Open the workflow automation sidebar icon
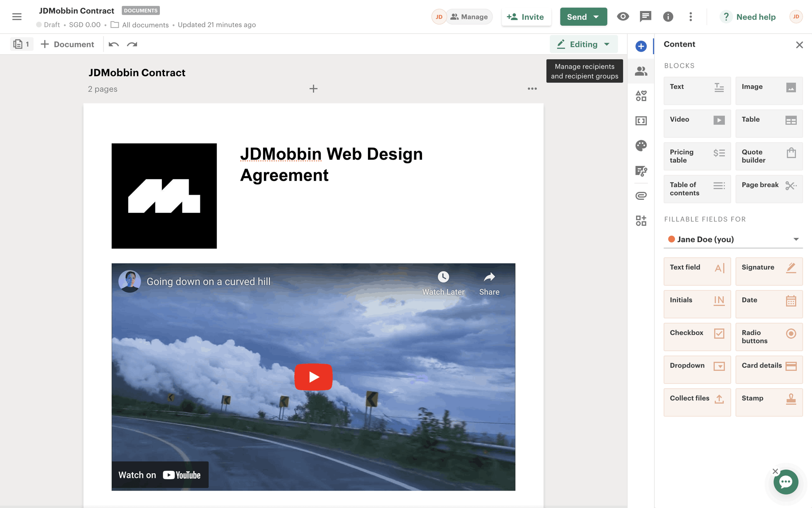 tap(641, 171)
